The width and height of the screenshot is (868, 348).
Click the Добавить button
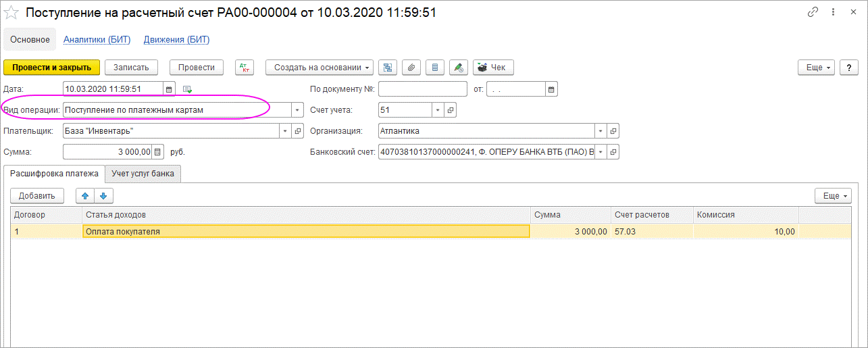pos(37,196)
